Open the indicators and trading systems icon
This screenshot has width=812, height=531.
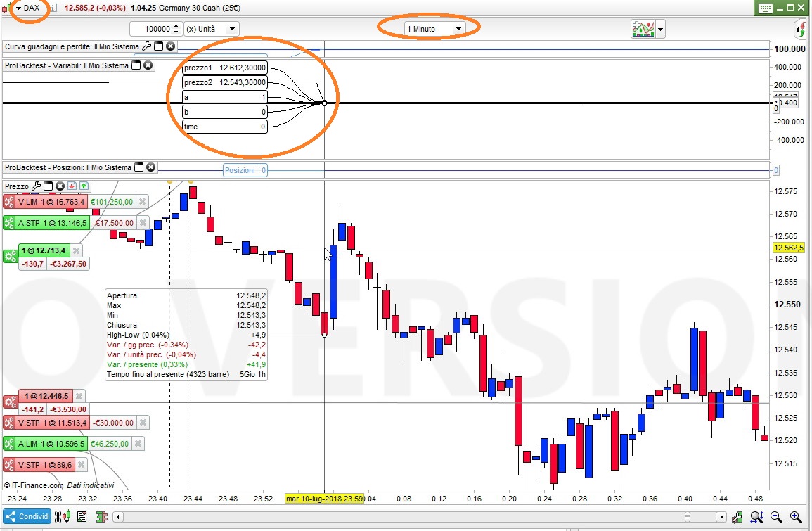click(643, 29)
